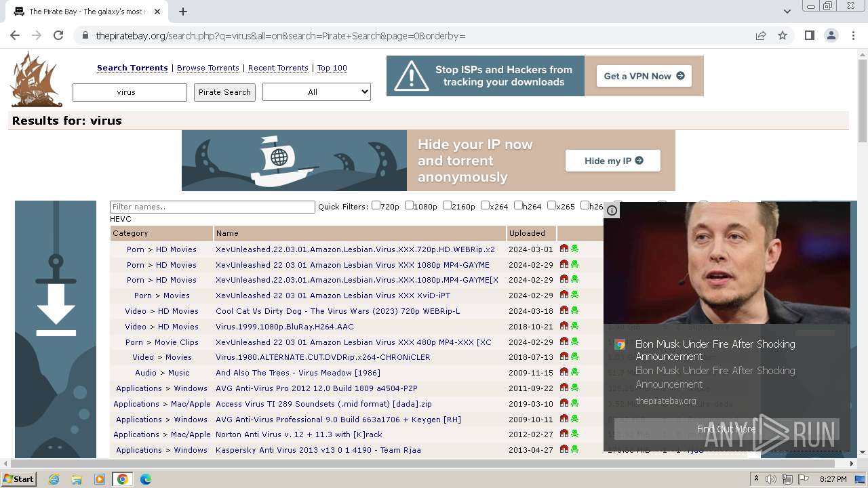
Task: Click green skull icon for XevUnleashed 720p.HD.WEBRip.x2 row
Action: 574,249
